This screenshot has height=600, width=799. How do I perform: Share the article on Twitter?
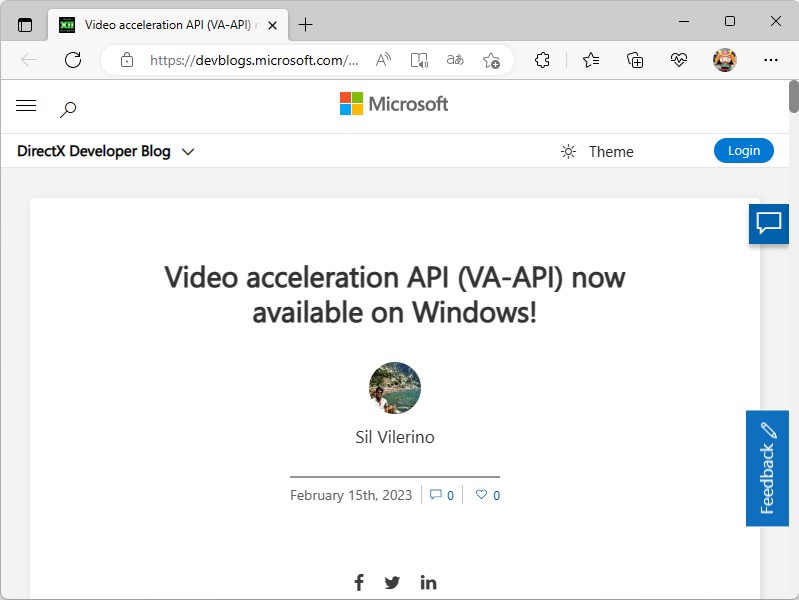[x=392, y=582]
